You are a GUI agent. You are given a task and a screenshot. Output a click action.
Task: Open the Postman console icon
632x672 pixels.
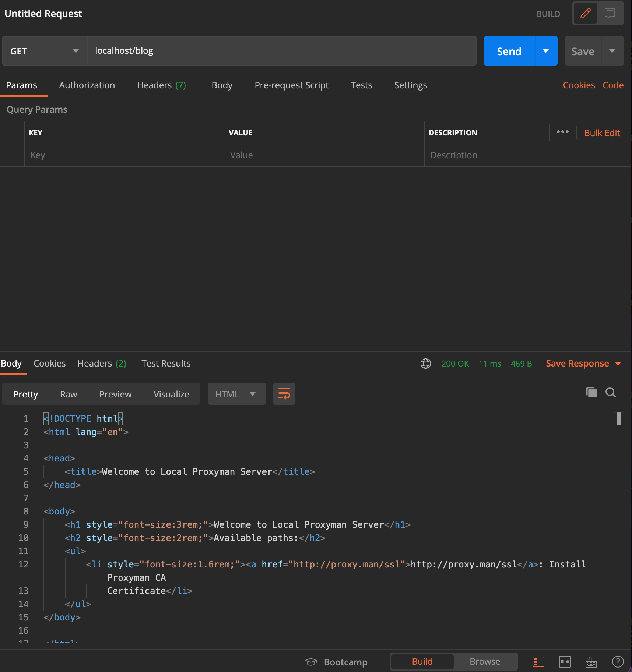(538, 661)
